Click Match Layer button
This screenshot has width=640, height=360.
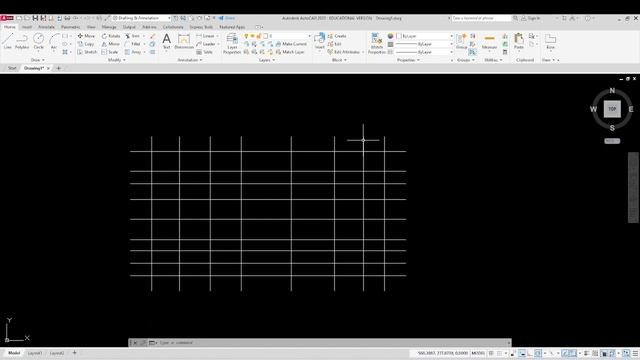290,52
